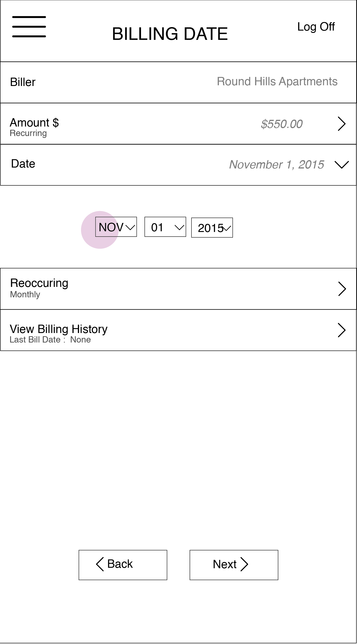Click the View Billing History chevron
The width and height of the screenshot is (357, 644).
pyautogui.click(x=341, y=330)
